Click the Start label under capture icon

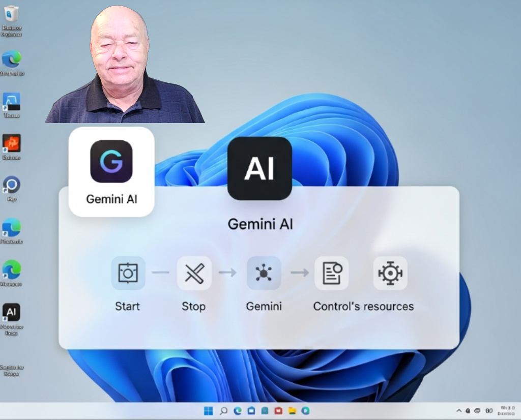tap(127, 306)
